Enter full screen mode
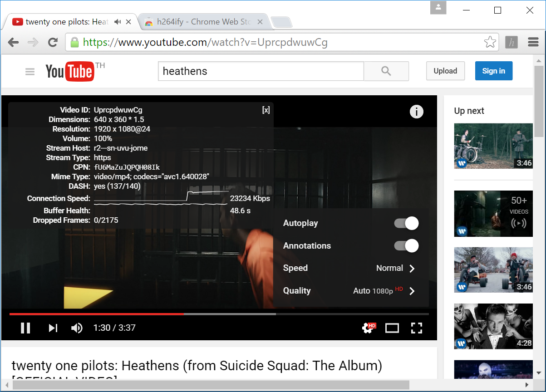The image size is (546, 392). (x=417, y=328)
